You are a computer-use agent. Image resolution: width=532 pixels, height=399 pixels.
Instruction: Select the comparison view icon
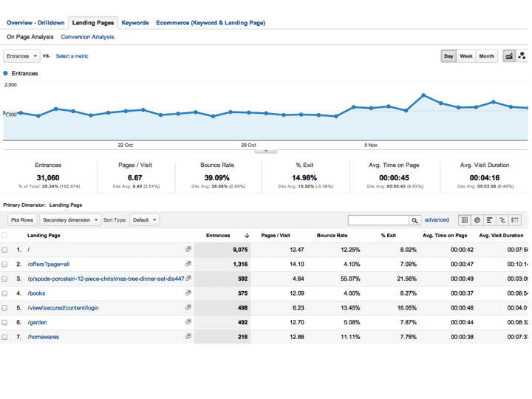point(502,220)
